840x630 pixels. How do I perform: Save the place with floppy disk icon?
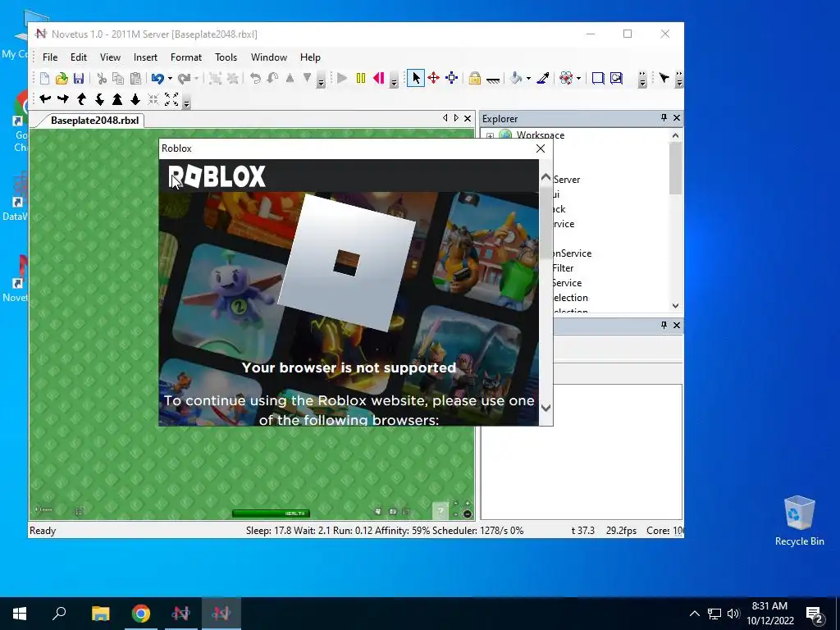79,78
